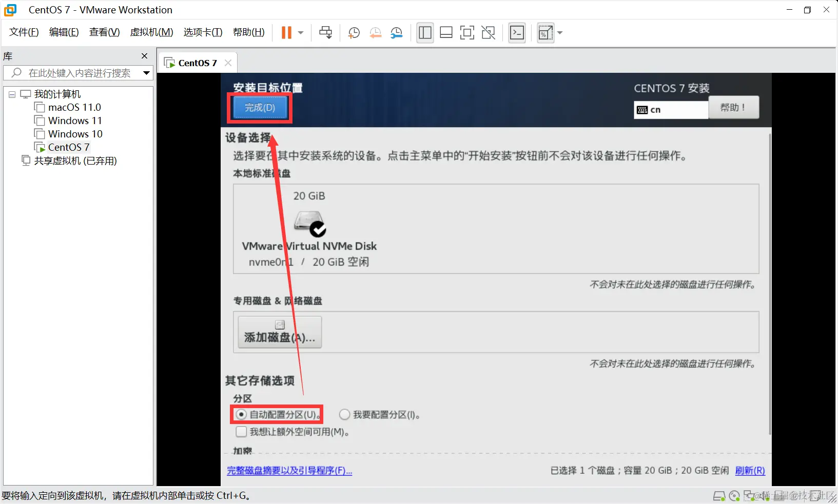Toggle the thumbnail bar view

pyautogui.click(x=446, y=33)
